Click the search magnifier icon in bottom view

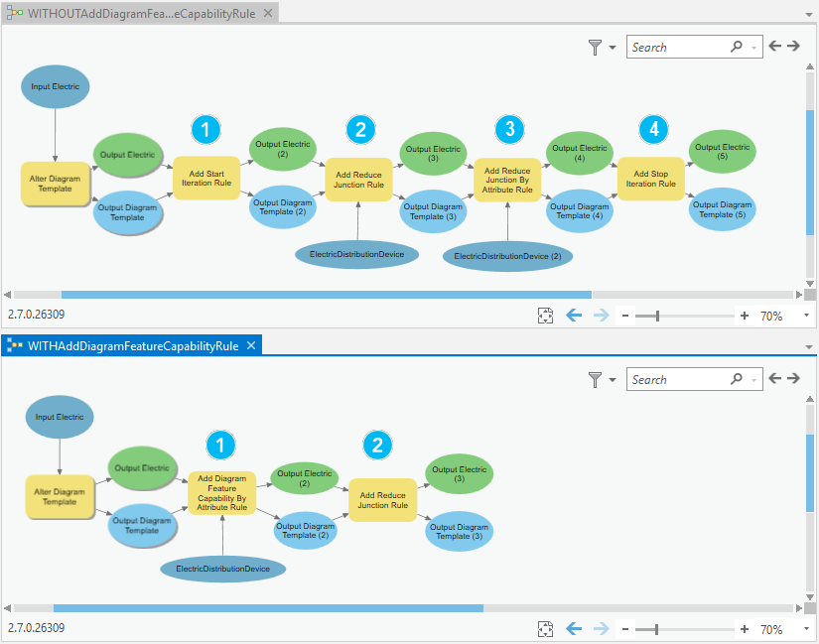(x=736, y=379)
